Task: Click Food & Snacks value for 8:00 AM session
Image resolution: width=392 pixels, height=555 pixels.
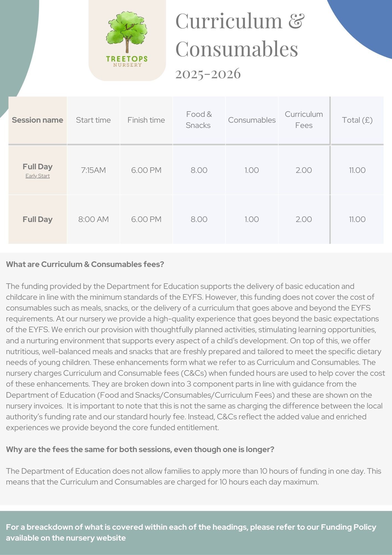Action: tap(199, 219)
